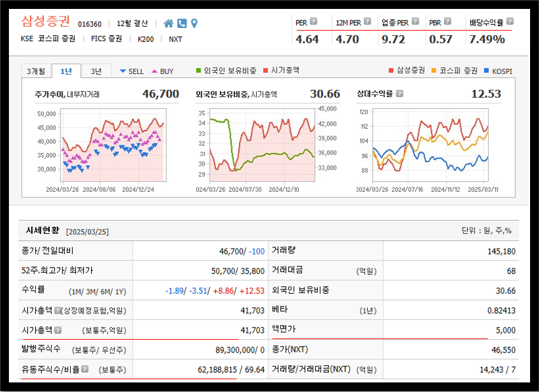Click the 거래대금 value 68

coord(511,271)
